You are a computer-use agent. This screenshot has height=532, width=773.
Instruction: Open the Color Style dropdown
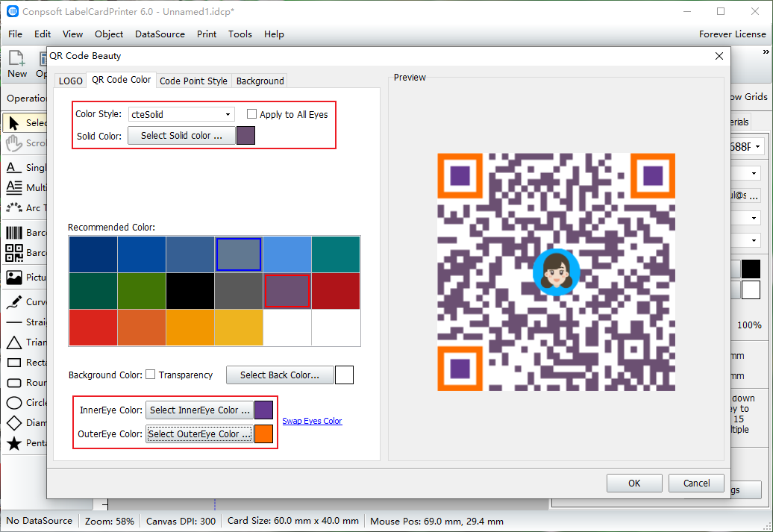(x=181, y=114)
